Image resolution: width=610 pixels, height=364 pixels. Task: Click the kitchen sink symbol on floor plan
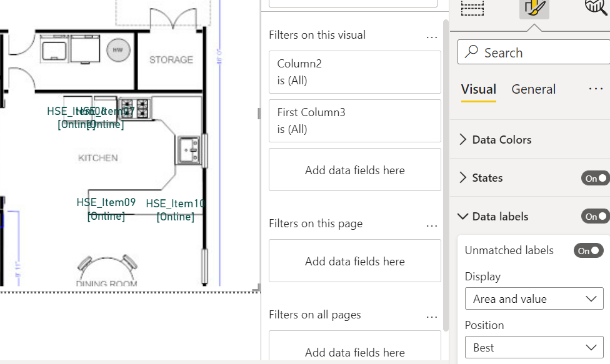pyautogui.click(x=189, y=150)
